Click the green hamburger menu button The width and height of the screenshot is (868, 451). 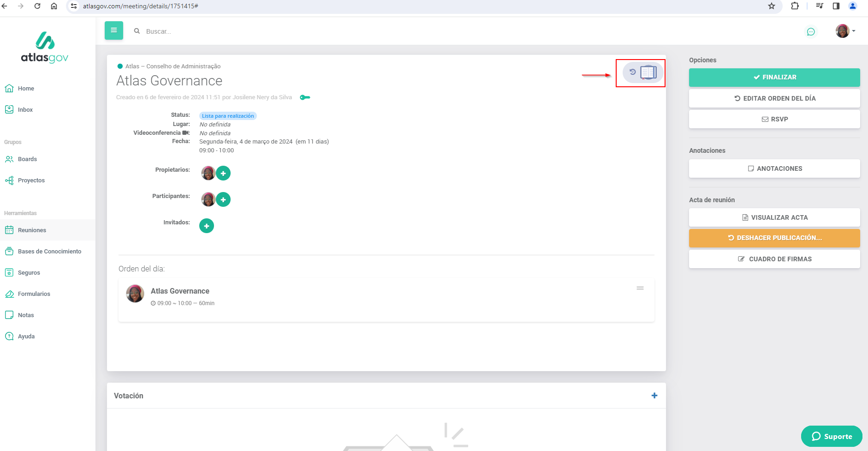[x=114, y=30]
